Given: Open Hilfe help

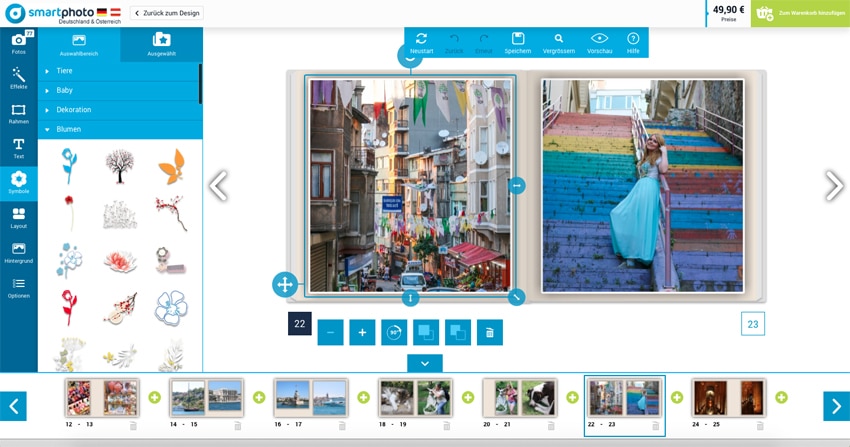Looking at the screenshot, I should pos(633,43).
